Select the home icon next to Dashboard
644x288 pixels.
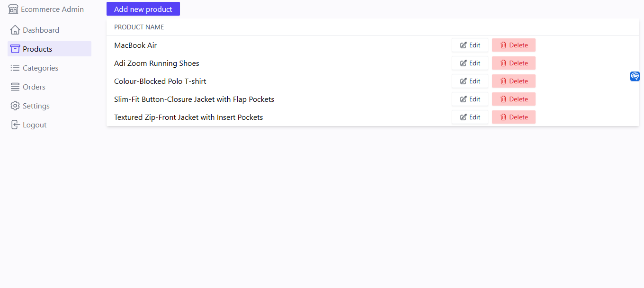[x=15, y=29]
